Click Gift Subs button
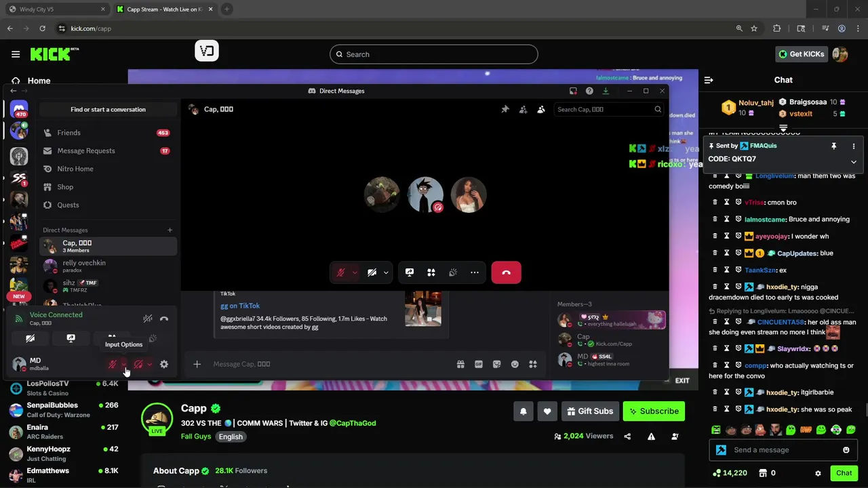Viewport: 868px width, 488px height. [x=590, y=411]
